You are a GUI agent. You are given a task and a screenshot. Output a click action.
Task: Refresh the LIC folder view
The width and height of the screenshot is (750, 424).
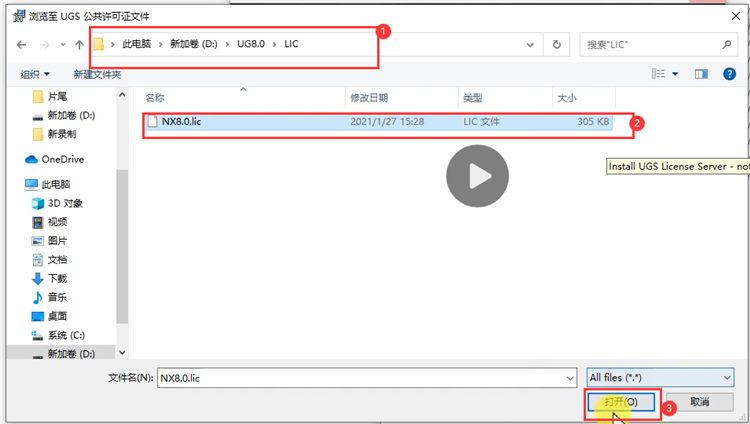pos(557,45)
